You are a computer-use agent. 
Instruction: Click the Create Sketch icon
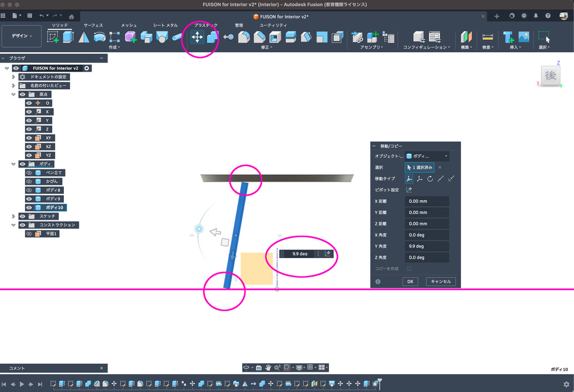pos(53,37)
